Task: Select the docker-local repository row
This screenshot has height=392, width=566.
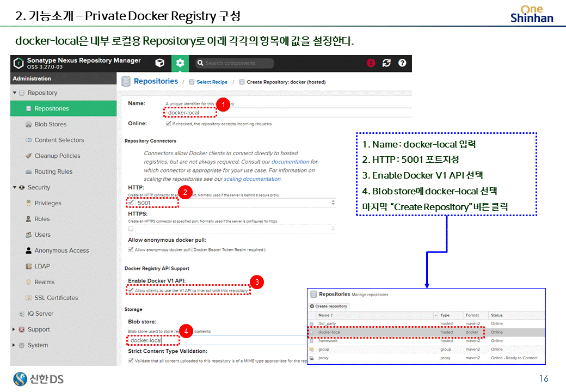Action: tap(426, 332)
